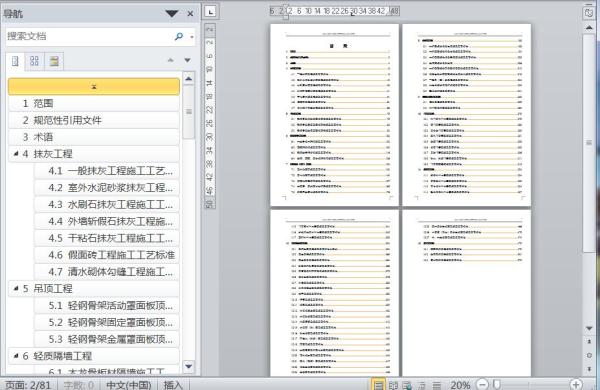Switch to the headings browse tab
600x390 pixels.
(15, 61)
